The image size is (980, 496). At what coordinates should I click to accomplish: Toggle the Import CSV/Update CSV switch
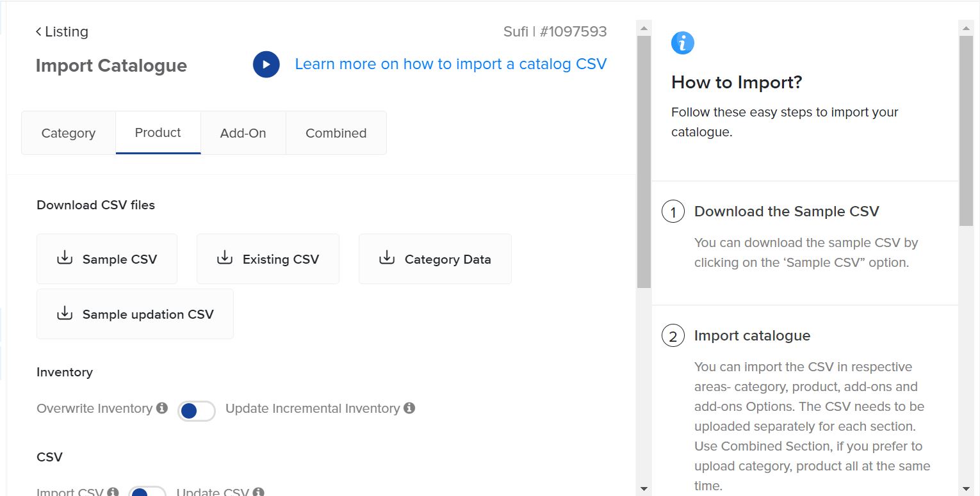(x=147, y=492)
